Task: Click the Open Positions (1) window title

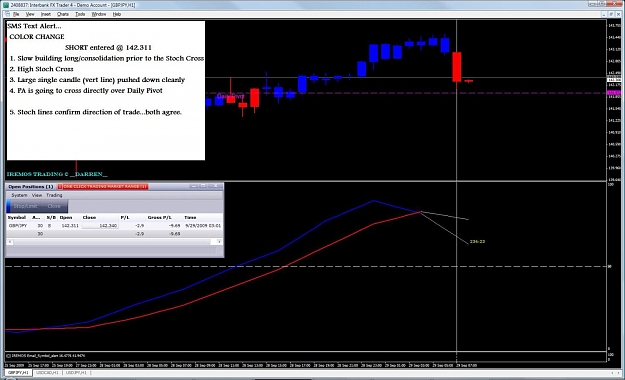Action: pos(30,186)
